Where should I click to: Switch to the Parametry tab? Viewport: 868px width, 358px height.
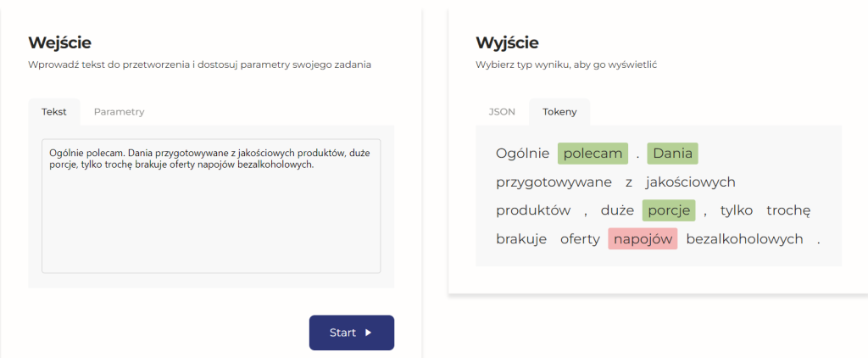[x=119, y=111]
